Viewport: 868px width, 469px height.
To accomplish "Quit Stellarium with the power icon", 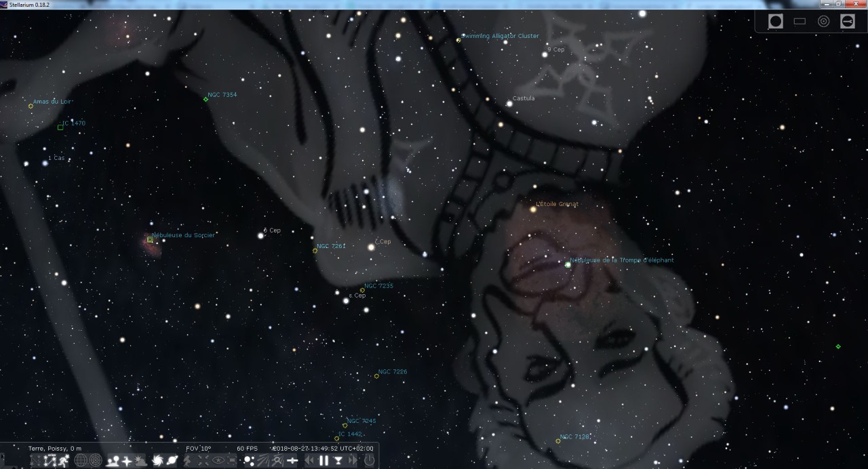I will pos(369,461).
